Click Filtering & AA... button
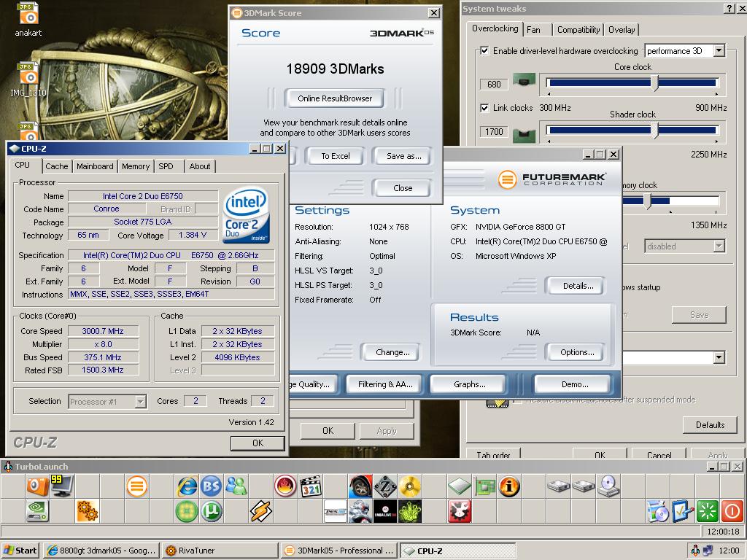 point(385,384)
